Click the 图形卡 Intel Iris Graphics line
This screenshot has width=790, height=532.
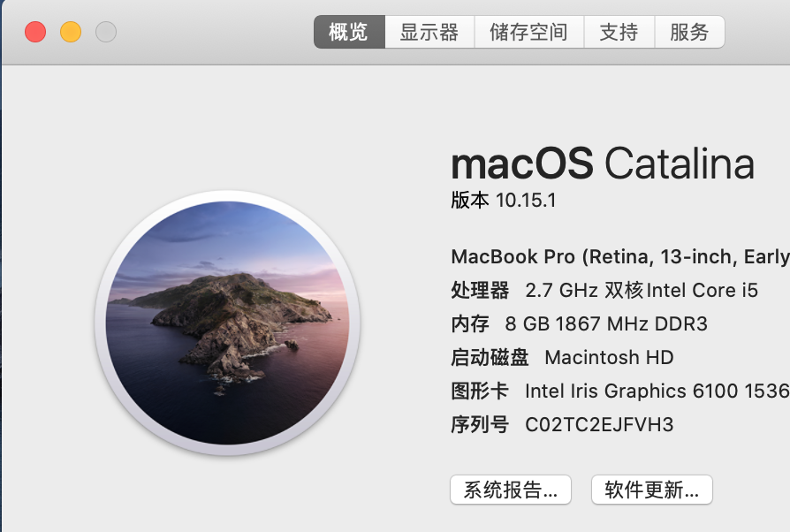(619, 391)
